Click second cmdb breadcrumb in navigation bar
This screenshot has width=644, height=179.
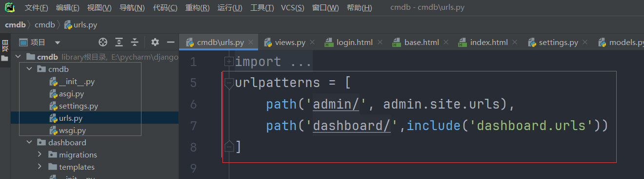44,24
